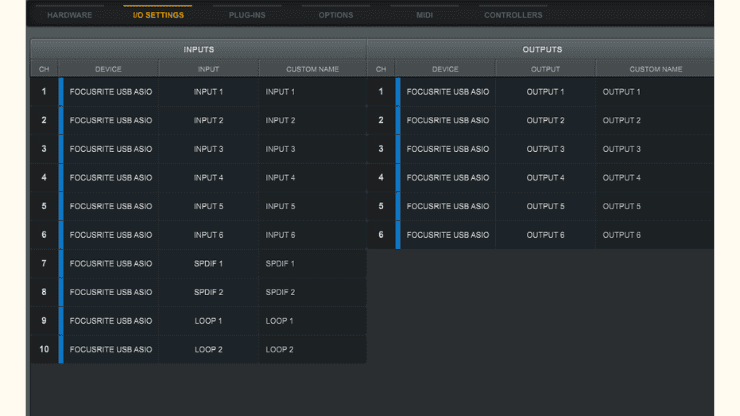Open the Options tab

[x=336, y=15]
